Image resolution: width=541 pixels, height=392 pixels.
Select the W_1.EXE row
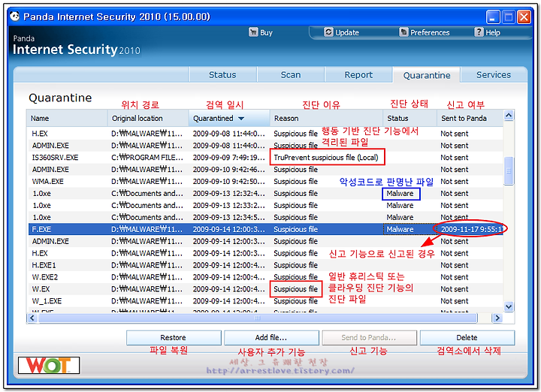265,301
